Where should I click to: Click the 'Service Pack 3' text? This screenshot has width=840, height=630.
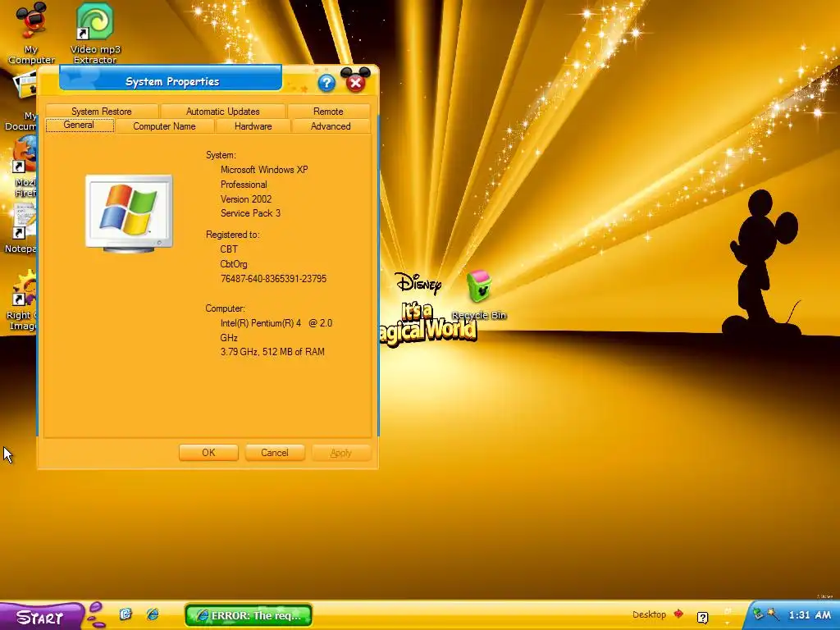tap(250, 213)
